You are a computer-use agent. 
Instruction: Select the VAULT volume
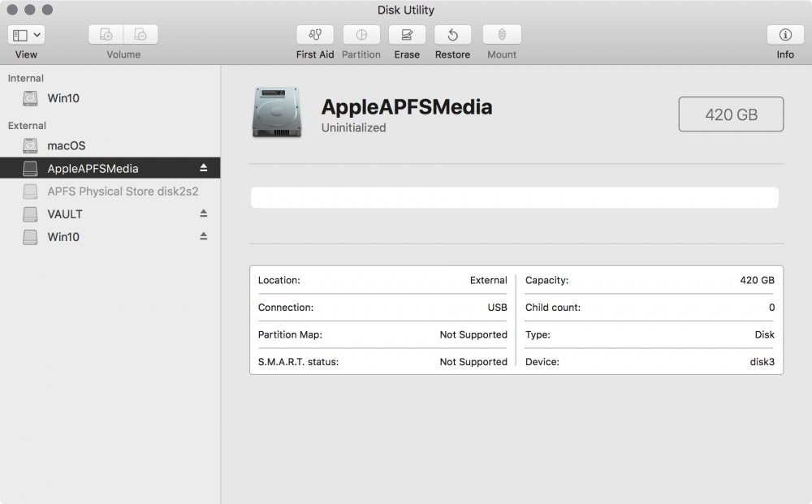(110, 214)
